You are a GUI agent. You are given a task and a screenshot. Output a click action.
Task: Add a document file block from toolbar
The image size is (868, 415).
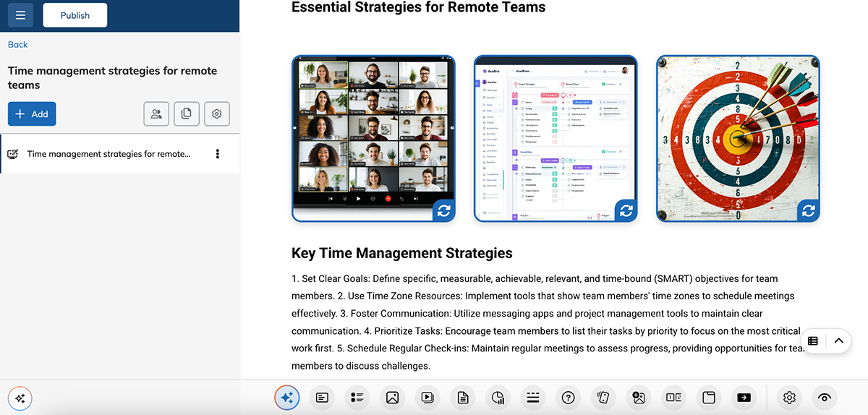pos(463,397)
